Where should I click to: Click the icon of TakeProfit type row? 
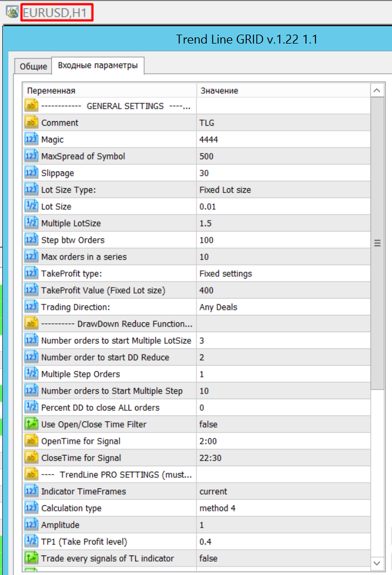[x=31, y=274]
